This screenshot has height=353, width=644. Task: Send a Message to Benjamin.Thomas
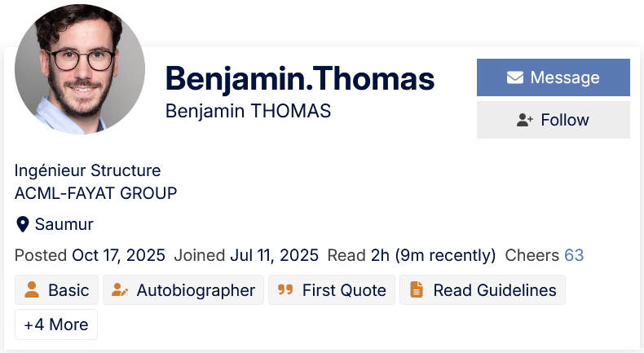554,77
